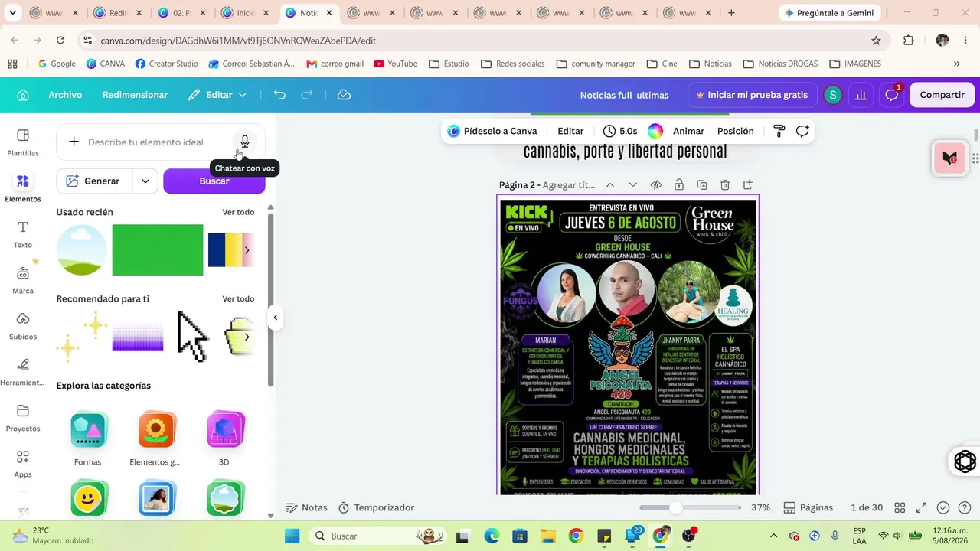Select Elementos in the side rail

[23, 188]
